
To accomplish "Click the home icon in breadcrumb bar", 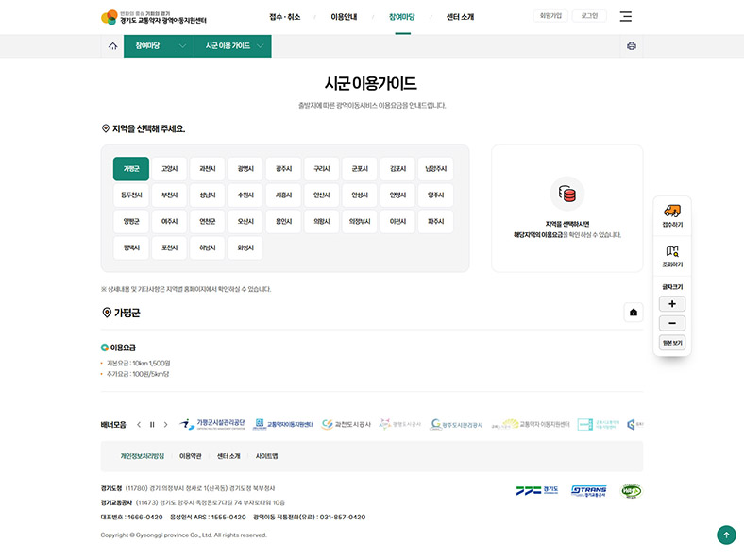I will (112, 46).
